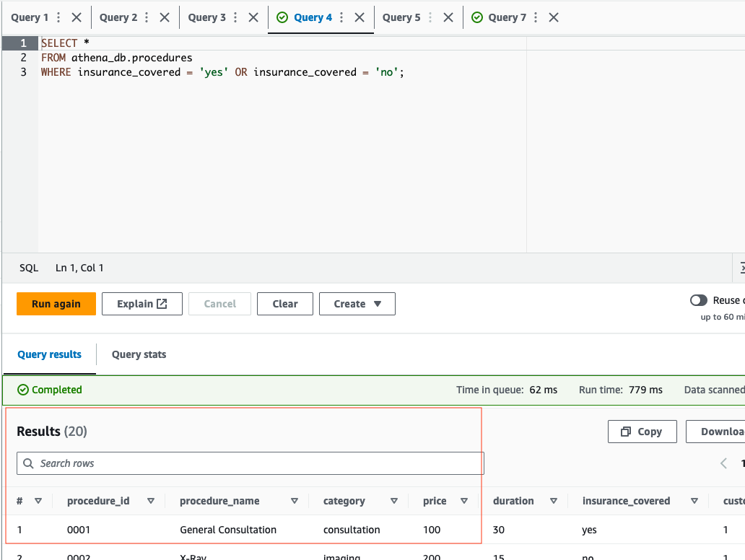This screenshot has height=560, width=745.
Task: Click the WHERE insurance_covered line
Action: [x=222, y=72]
